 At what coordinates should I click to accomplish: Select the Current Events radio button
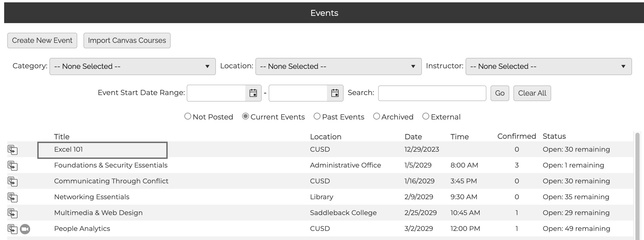tap(245, 116)
